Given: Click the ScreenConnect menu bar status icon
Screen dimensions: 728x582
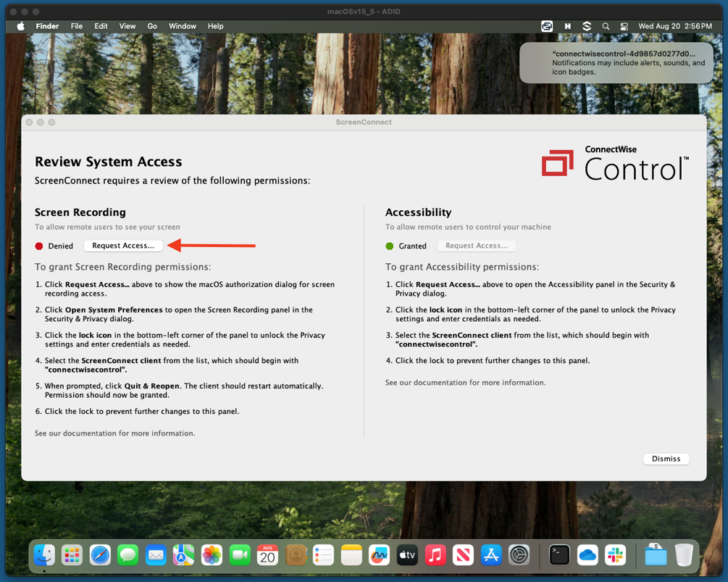Looking at the screenshot, I should (547, 27).
